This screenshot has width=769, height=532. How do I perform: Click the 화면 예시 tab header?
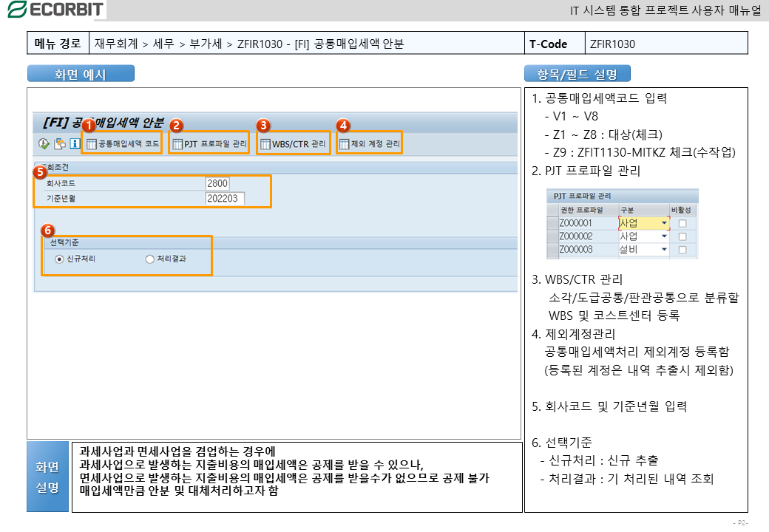coord(81,74)
